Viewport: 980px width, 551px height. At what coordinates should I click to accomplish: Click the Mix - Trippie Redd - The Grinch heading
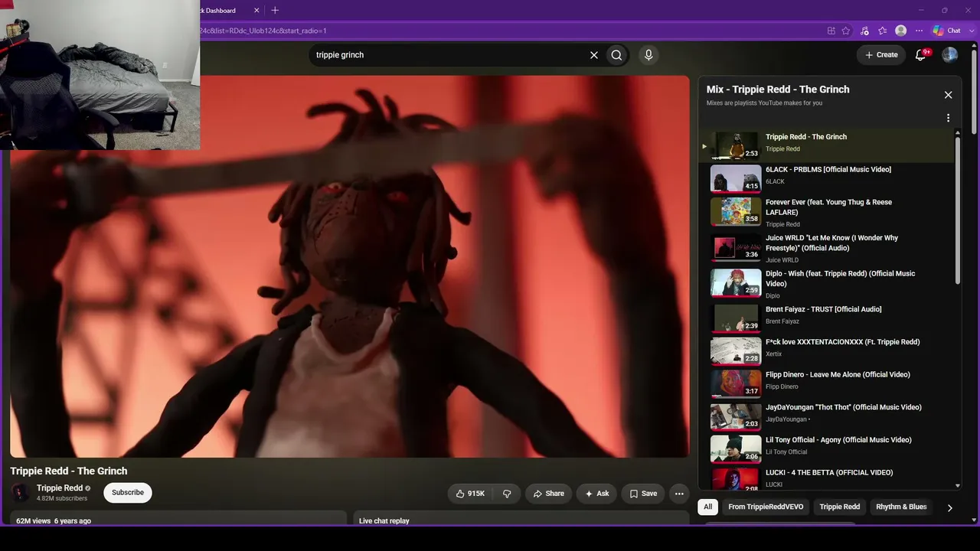click(x=778, y=90)
